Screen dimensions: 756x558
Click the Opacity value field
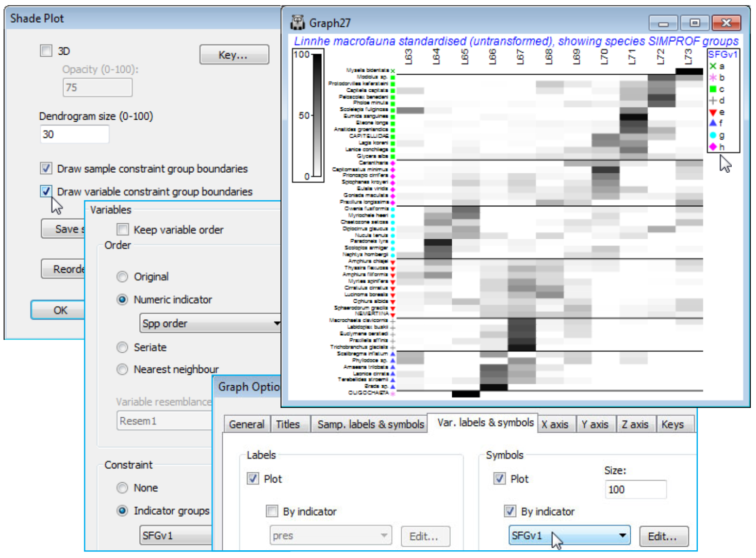(97, 87)
